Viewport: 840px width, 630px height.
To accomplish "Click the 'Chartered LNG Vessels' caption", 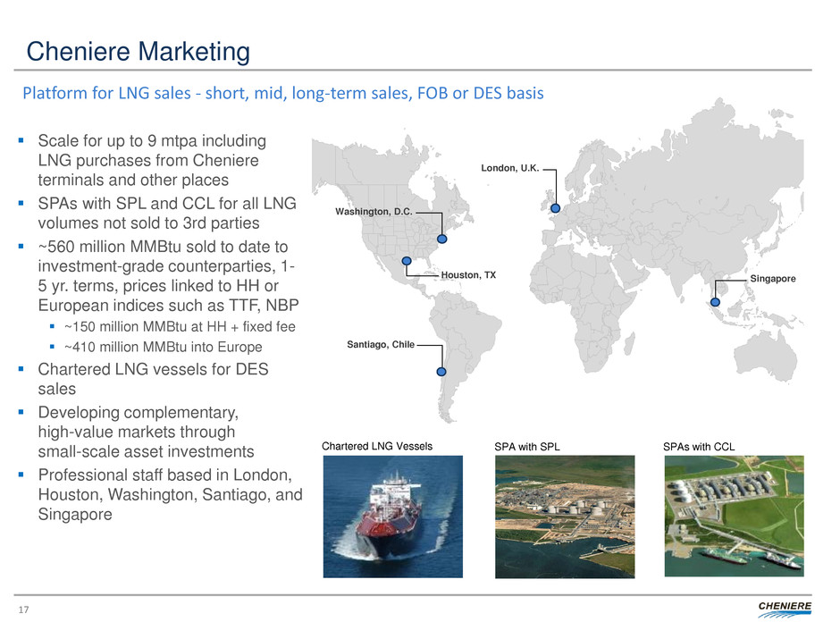I will click(x=377, y=445).
